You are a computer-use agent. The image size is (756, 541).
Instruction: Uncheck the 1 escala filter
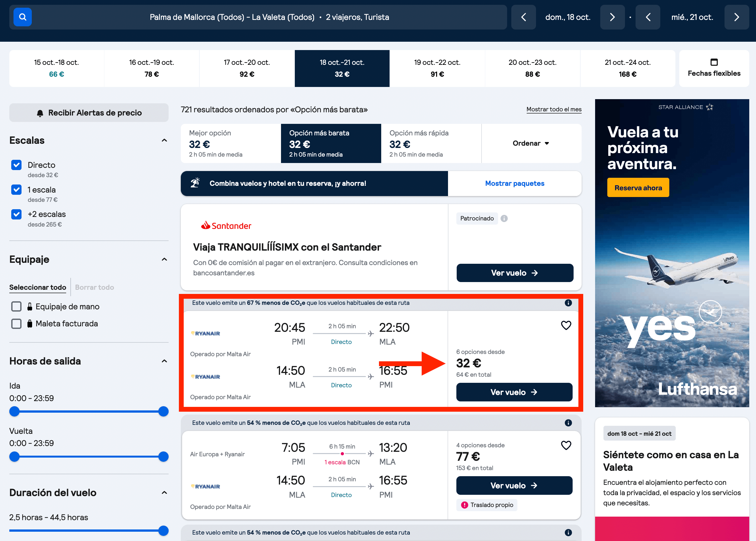16,190
